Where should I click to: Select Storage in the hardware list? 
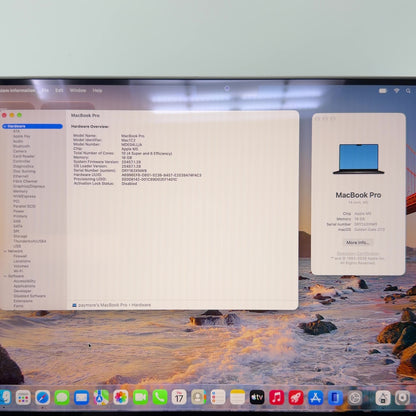pyautogui.click(x=20, y=236)
